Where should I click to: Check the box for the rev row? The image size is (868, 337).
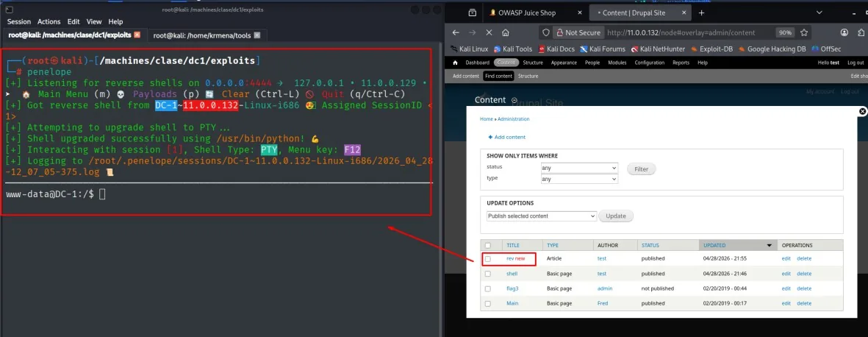click(x=488, y=259)
